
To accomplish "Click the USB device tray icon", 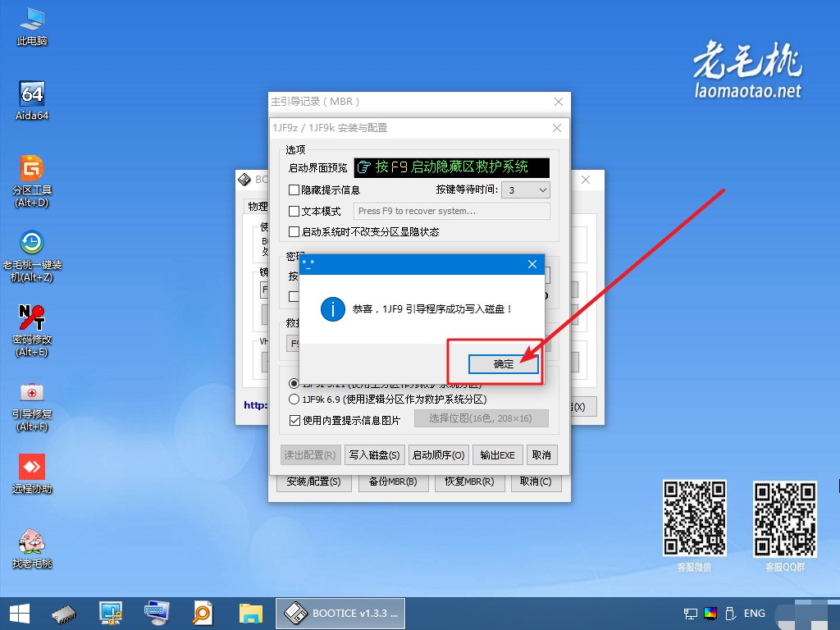I will coord(729,614).
